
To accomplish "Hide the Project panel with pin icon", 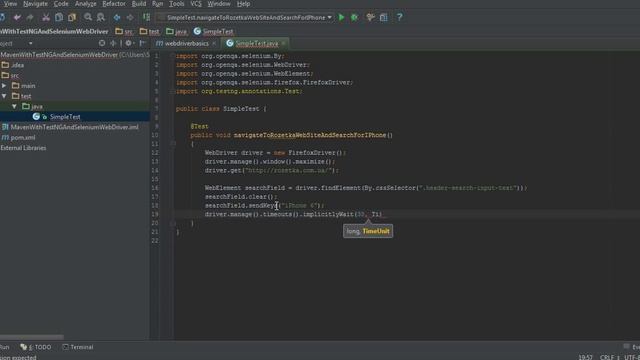I will point(142,43).
